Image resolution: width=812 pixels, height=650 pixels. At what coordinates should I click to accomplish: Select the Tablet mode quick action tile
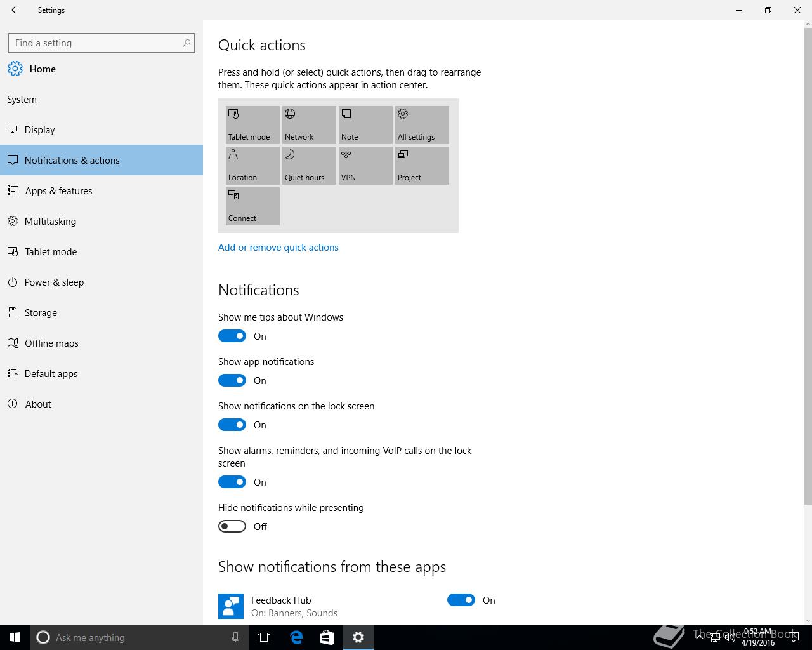point(252,125)
